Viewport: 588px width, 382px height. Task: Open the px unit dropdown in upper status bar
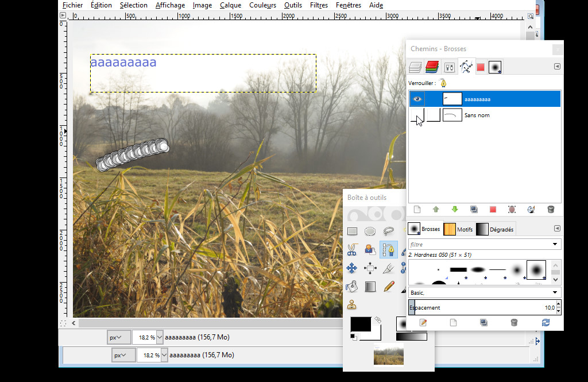(x=119, y=337)
